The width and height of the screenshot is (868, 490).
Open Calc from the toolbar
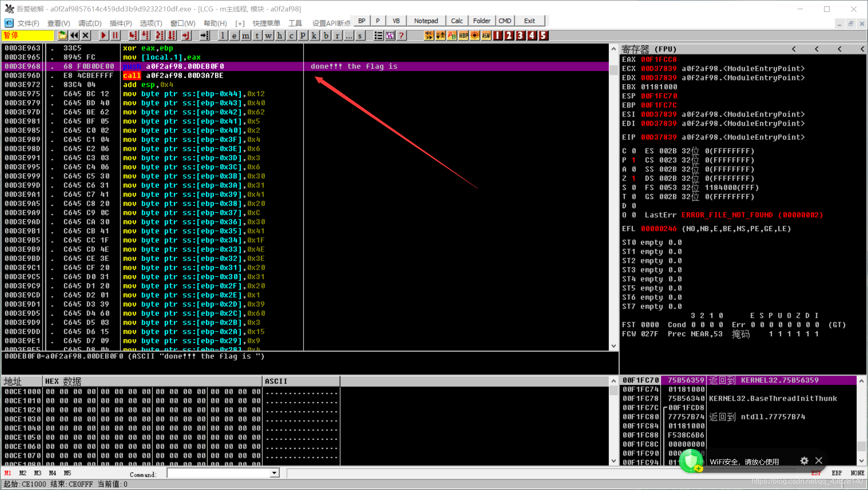pyautogui.click(x=456, y=21)
